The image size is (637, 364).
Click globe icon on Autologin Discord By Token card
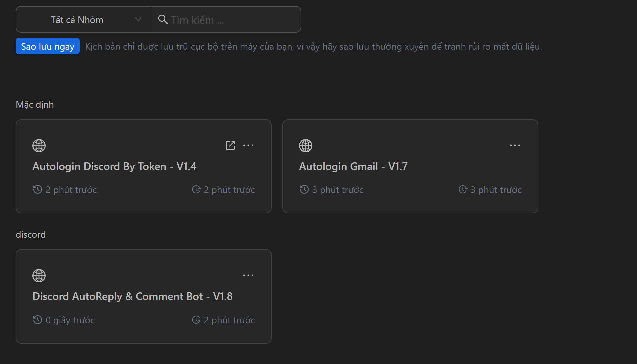[39, 146]
